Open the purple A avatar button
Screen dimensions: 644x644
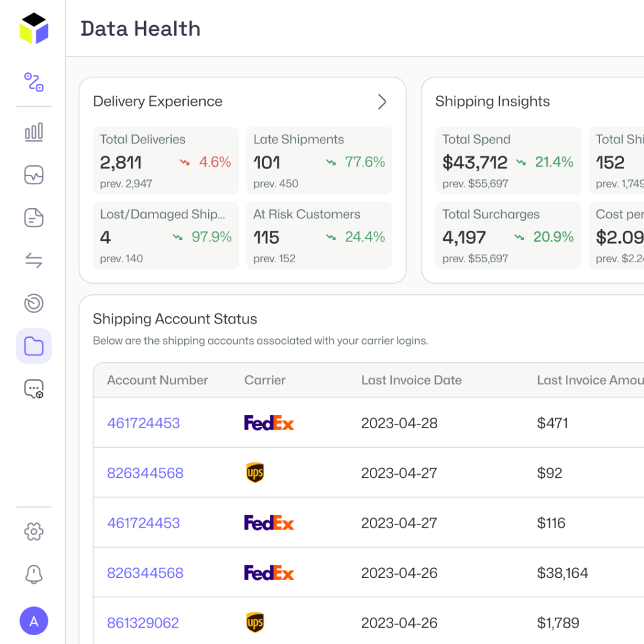[33, 621]
